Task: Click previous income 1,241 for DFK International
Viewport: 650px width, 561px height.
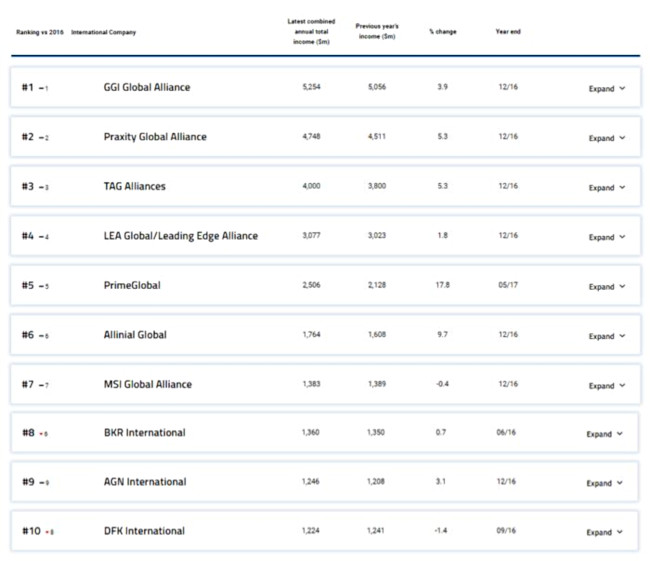Action: pyautogui.click(x=375, y=530)
